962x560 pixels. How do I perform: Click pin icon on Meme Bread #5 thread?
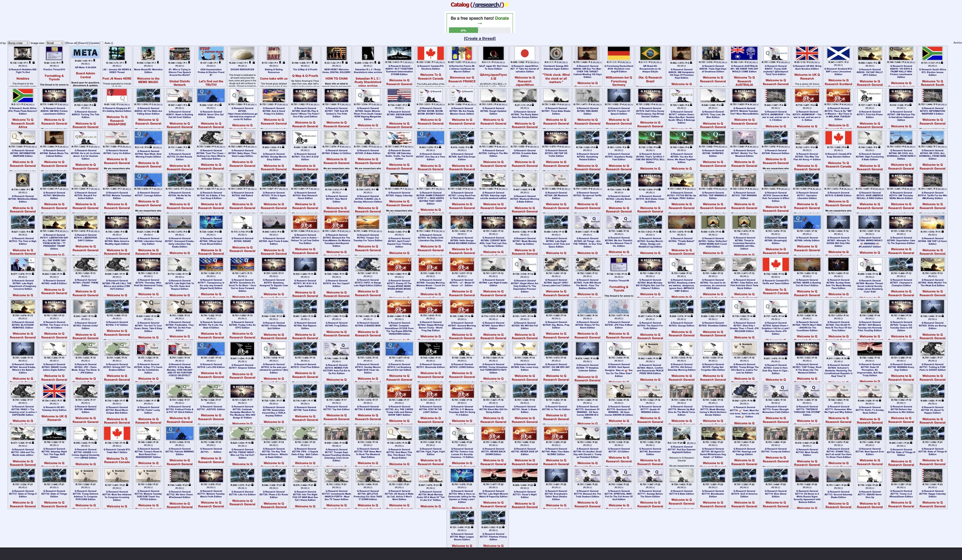pos(158,63)
